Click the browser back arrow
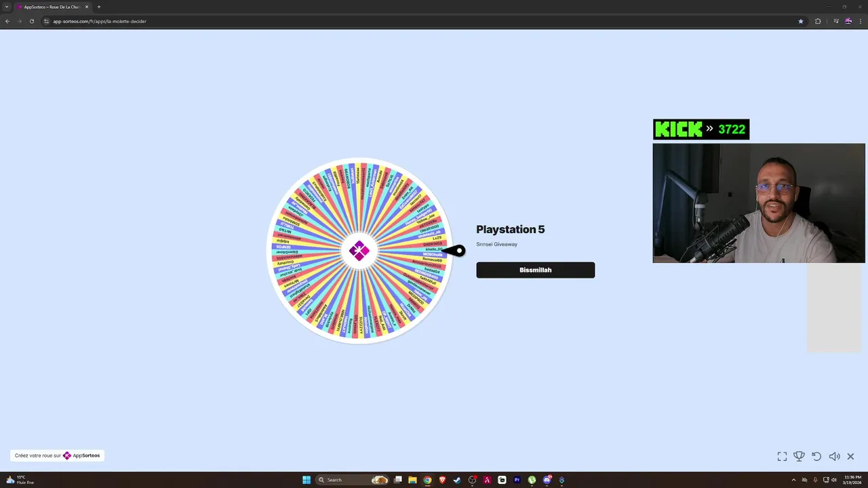This screenshot has width=868, height=488. click(7, 21)
